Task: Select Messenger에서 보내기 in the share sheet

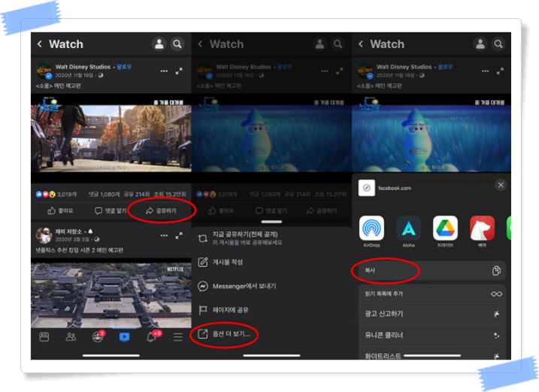Action: 271,286
